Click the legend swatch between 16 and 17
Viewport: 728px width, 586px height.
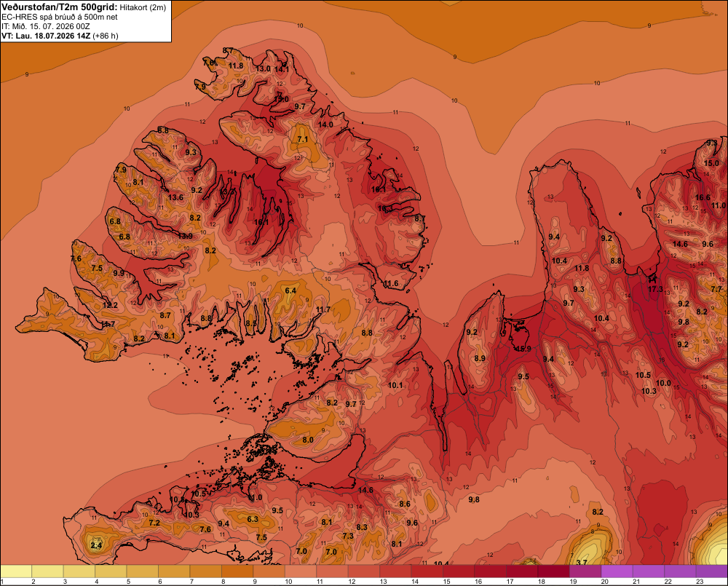coord(490,571)
